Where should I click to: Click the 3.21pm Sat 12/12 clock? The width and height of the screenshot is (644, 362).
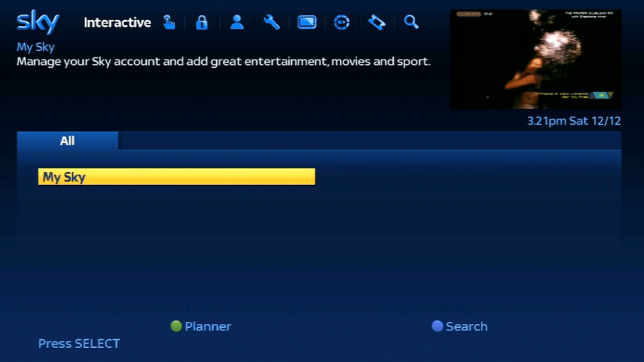pyautogui.click(x=574, y=121)
